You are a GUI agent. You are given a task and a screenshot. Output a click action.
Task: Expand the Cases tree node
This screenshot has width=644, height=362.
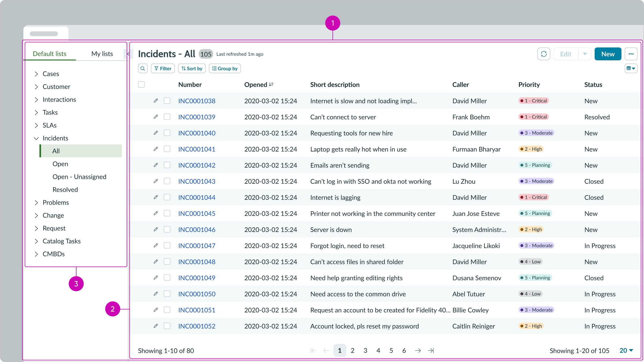click(36, 74)
